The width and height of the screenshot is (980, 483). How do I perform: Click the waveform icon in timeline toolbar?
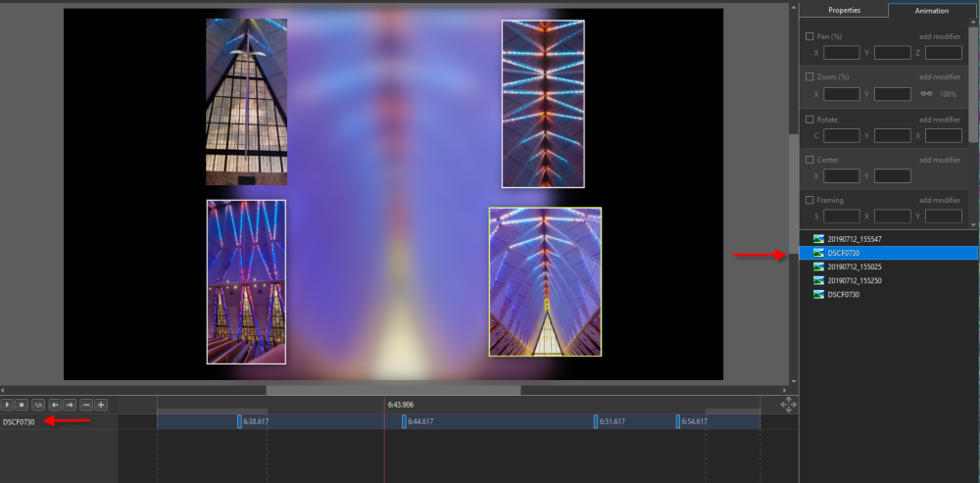click(38, 404)
